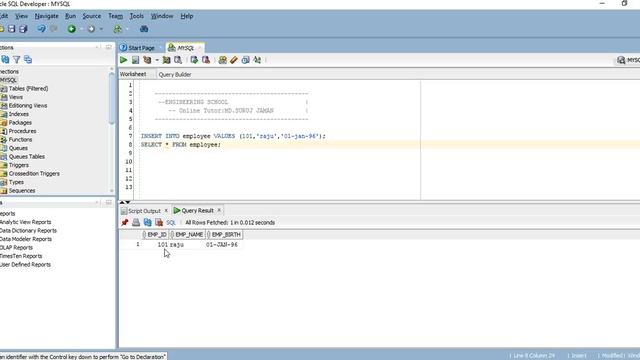Open the Source menu

tap(92, 16)
